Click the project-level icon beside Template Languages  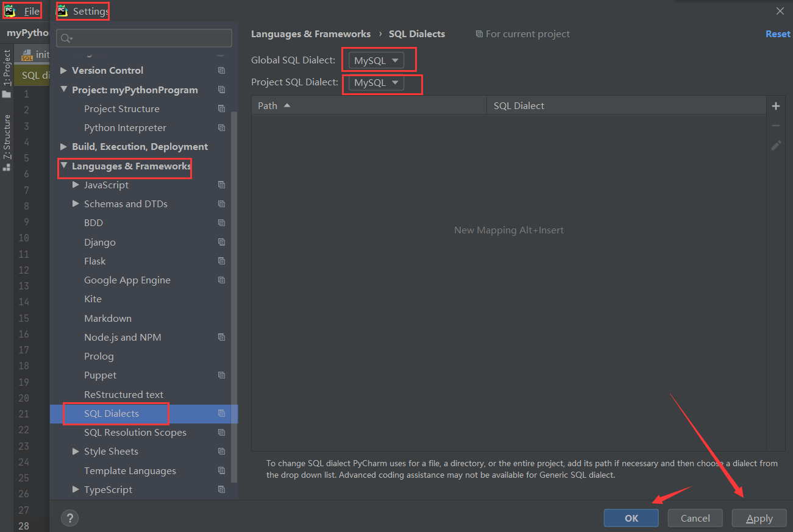click(221, 470)
